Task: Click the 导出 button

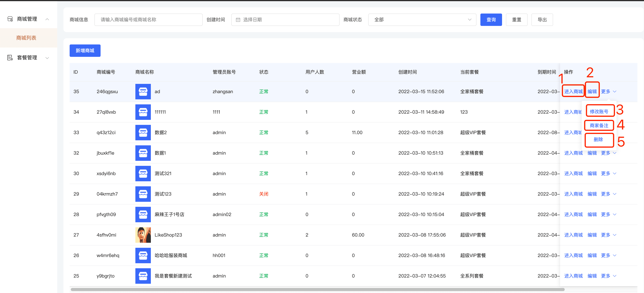Action: [542, 20]
